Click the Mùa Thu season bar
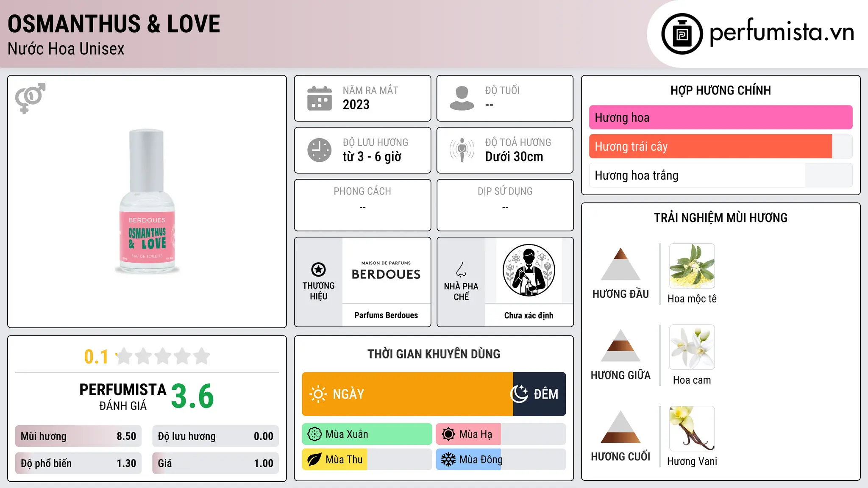The image size is (868, 488). (x=367, y=460)
